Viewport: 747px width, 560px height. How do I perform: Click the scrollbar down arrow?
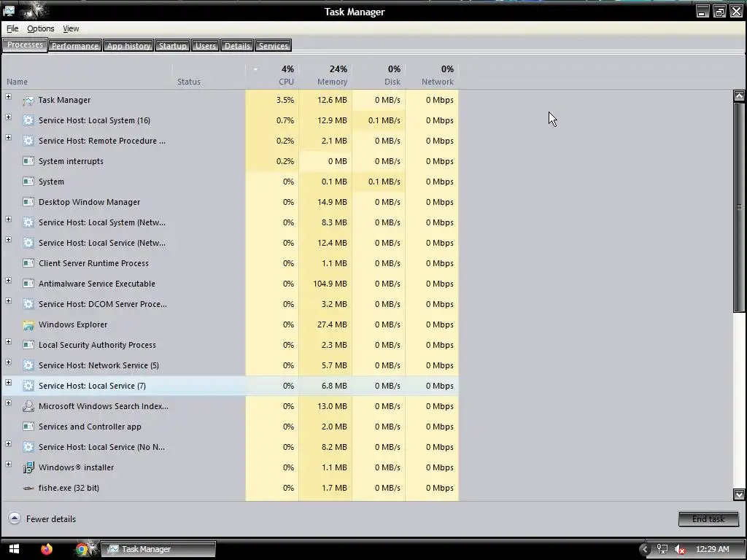739,495
